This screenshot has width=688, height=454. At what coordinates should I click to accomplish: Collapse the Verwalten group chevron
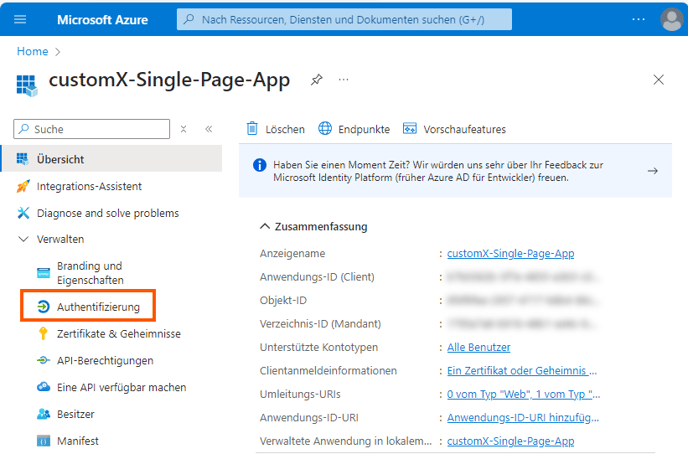click(23, 239)
